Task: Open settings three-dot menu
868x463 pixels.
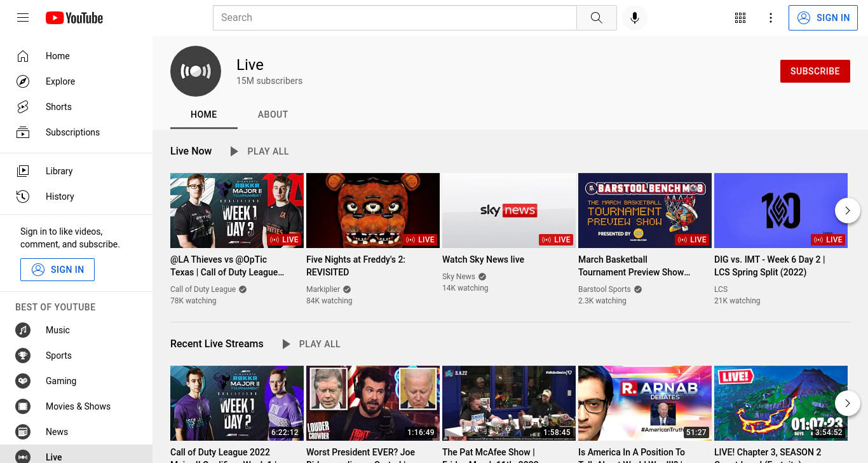Action: coord(771,18)
